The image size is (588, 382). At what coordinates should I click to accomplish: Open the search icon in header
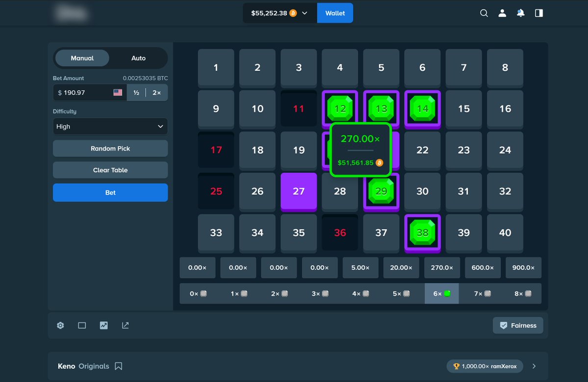[x=484, y=13]
